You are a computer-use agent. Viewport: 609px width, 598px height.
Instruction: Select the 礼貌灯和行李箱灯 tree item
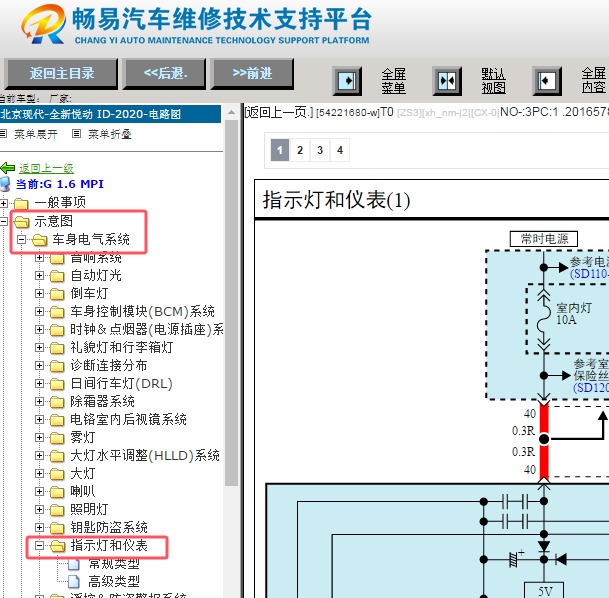tap(122, 348)
